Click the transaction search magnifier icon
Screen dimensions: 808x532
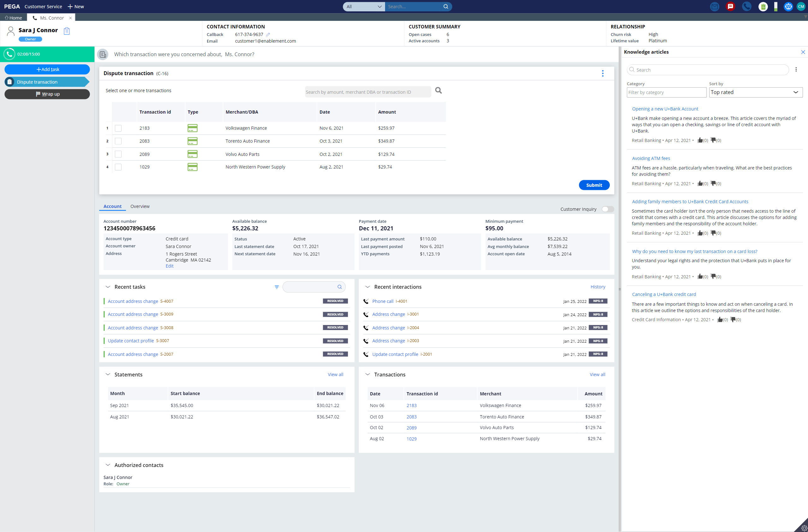[438, 90]
